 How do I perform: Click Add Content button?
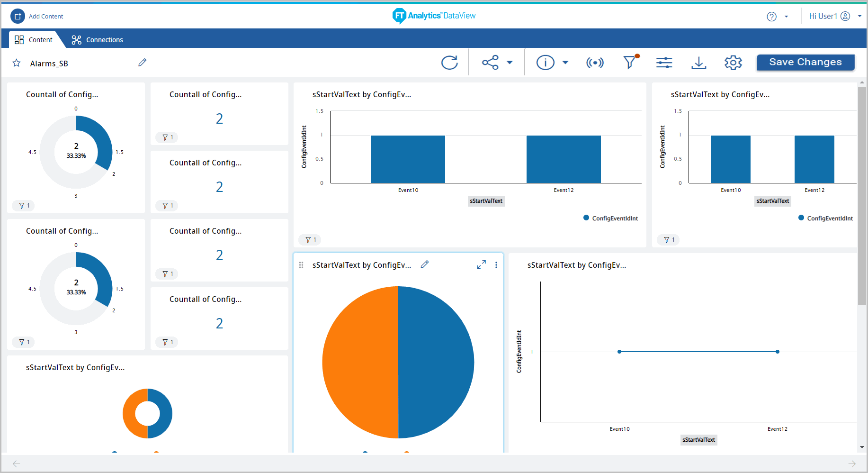click(37, 16)
